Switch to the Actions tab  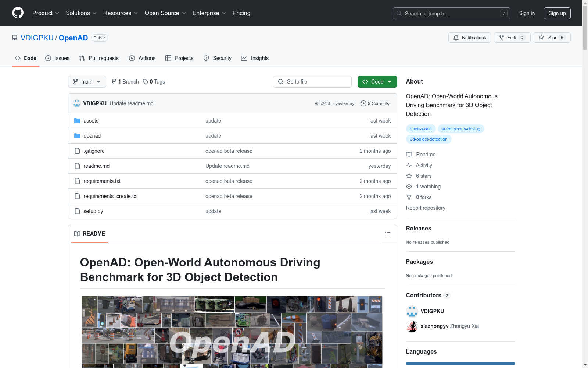click(142, 58)
